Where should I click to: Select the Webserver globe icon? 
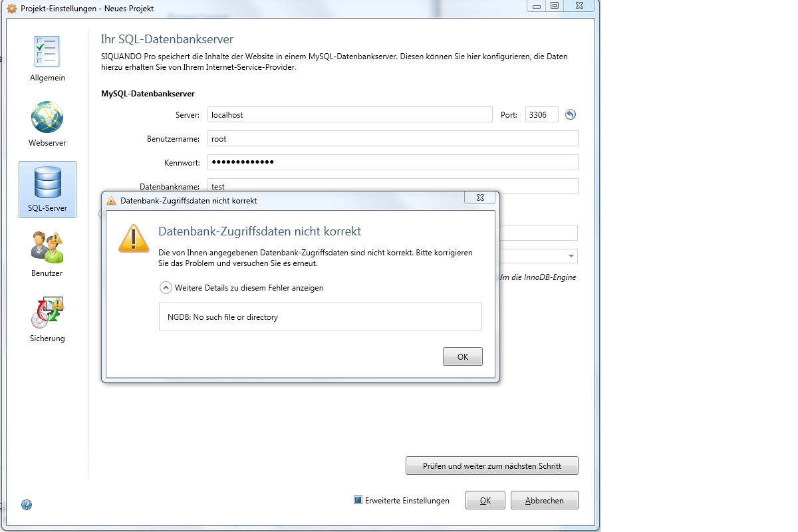(x=47, y=118)
